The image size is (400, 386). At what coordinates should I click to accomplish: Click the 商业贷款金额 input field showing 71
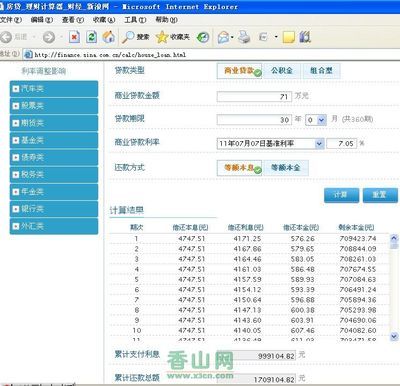[254, 97]
